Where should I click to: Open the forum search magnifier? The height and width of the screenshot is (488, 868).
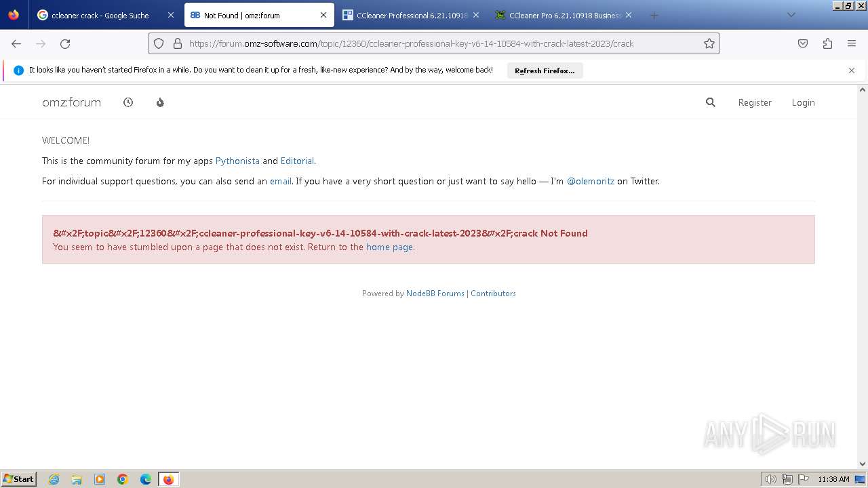pos(711,102)
